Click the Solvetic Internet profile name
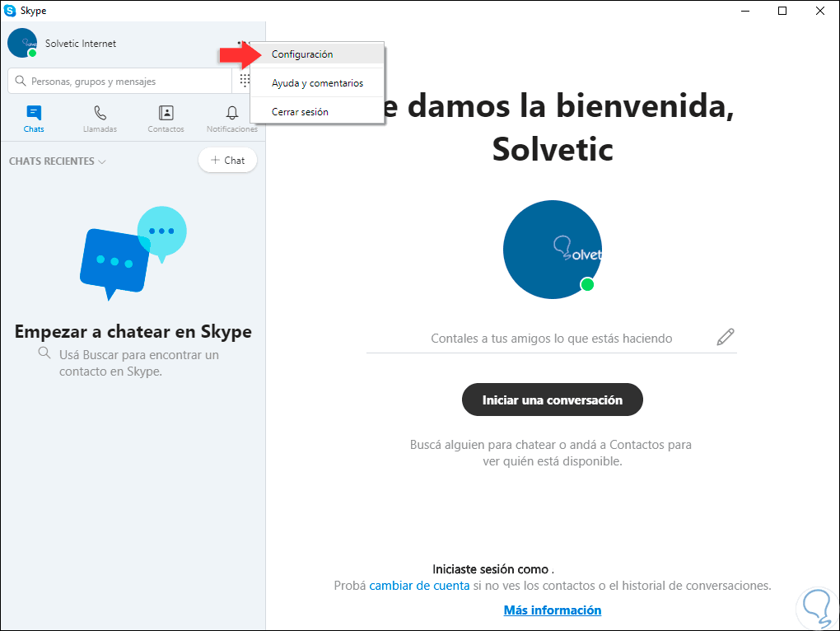The height and width of the screenshot is (631, 840). pos(81,44)
